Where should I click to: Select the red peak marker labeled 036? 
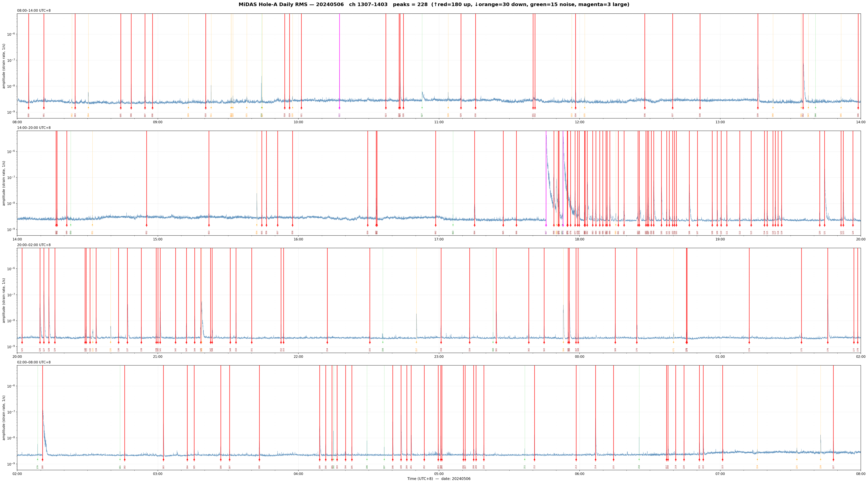[645, 108]
